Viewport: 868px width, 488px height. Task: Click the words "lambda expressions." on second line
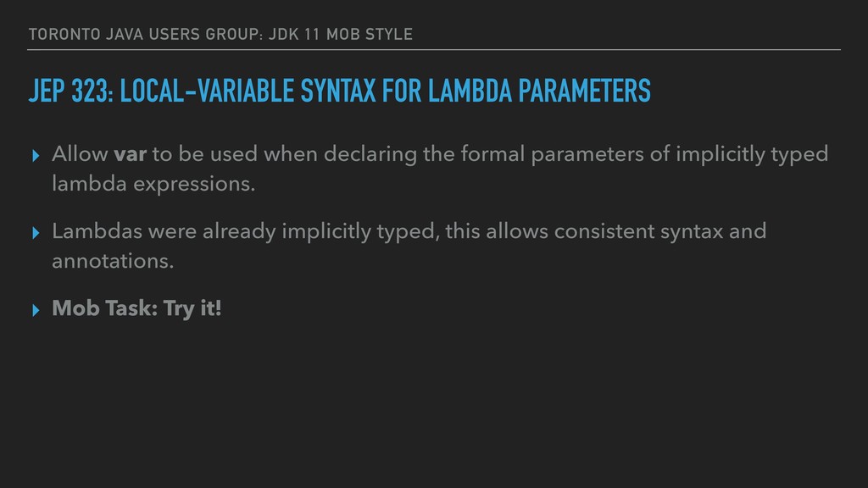[153, 184]
